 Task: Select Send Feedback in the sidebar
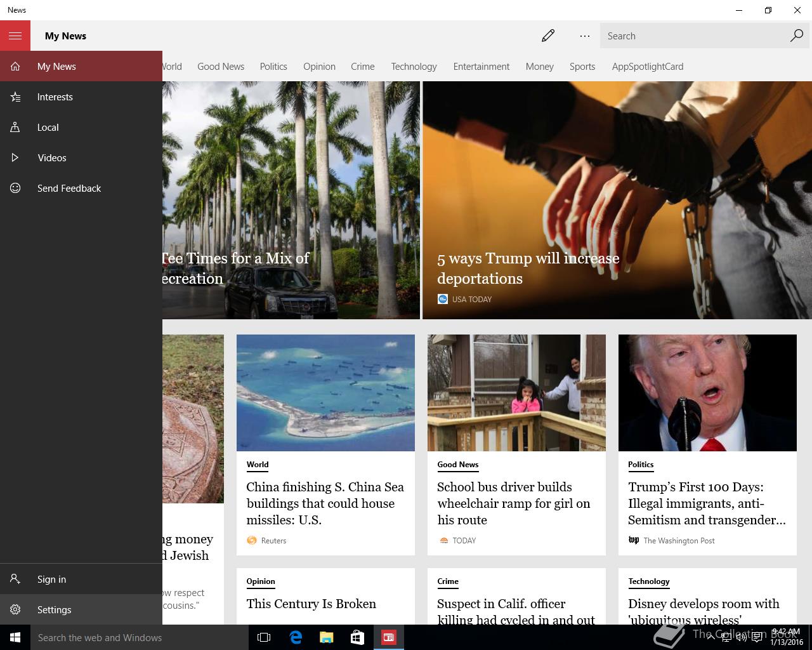81,188
